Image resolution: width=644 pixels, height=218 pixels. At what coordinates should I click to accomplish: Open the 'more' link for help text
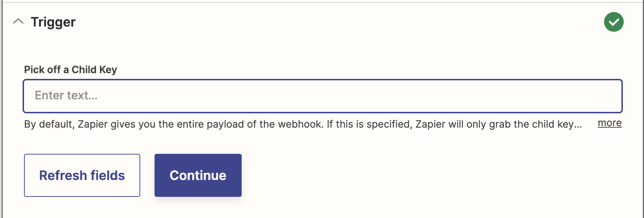click(610, 123)
